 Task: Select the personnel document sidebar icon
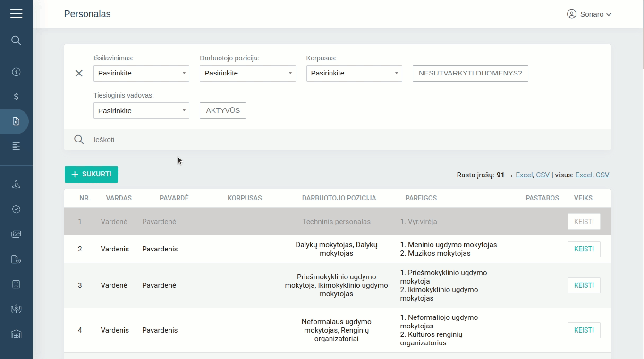tap(16, 122)
